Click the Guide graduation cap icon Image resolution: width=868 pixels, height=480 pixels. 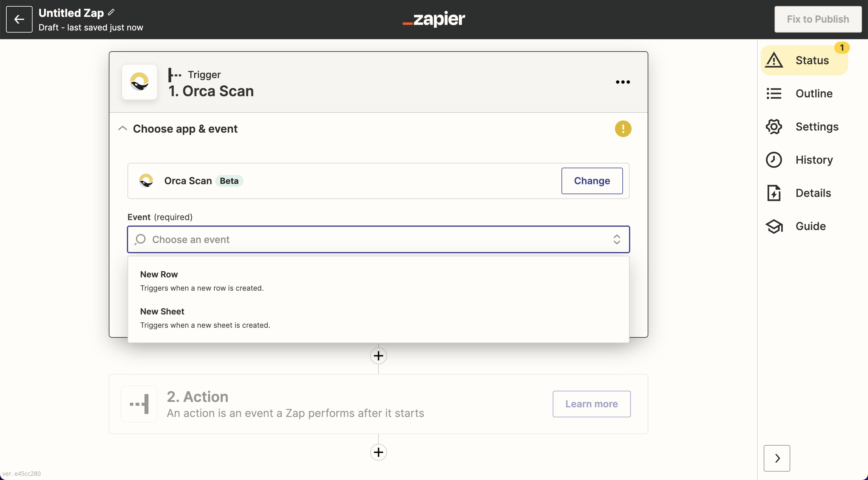pyautogui.click(x=775, y=226)
